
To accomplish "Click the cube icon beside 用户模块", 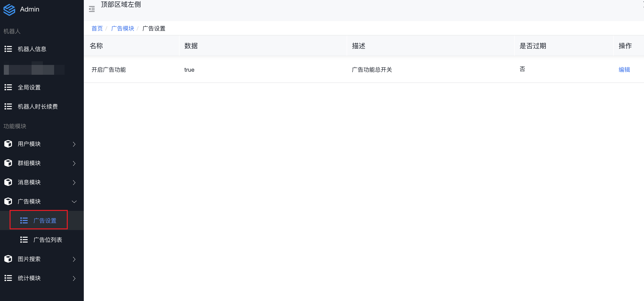I will (x=8, y=144).
